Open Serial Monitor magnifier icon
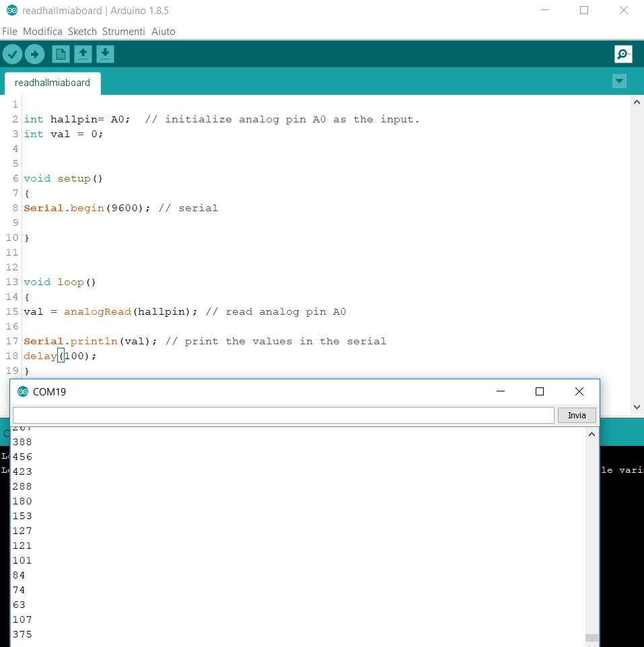 click(623, 54)
